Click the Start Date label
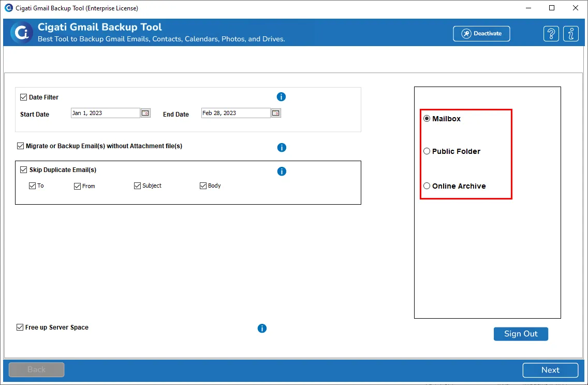The image size is (588, 385). [35, 115]
